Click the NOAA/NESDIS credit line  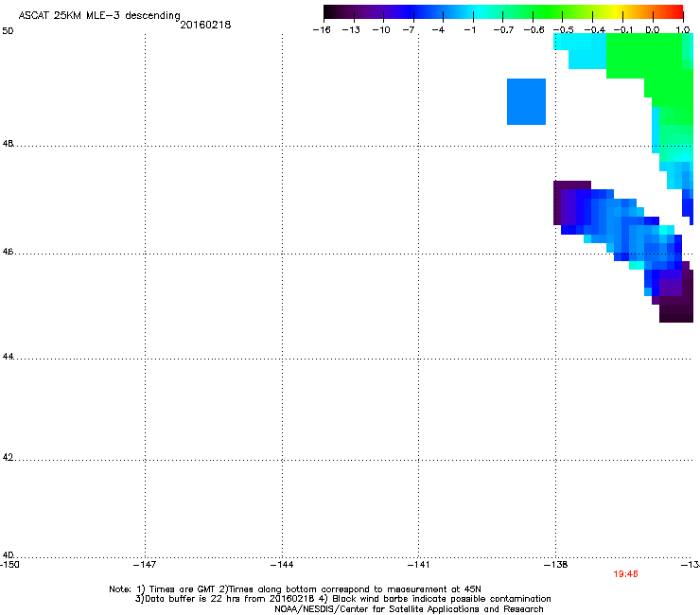pyautogui.click(x=409, y=609)
